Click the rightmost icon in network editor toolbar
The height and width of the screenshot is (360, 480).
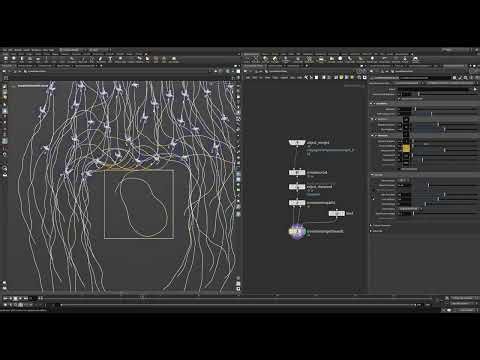[x=364, y=77]
